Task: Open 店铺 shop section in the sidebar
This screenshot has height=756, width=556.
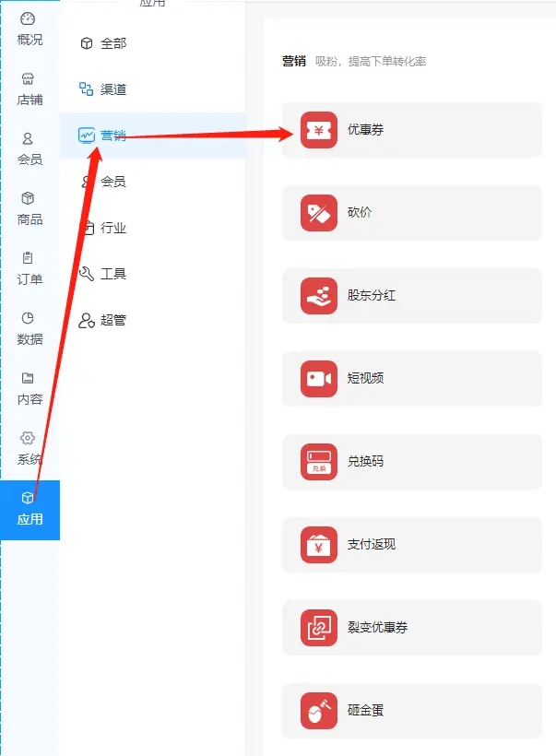Action: (x=30, y=89)
